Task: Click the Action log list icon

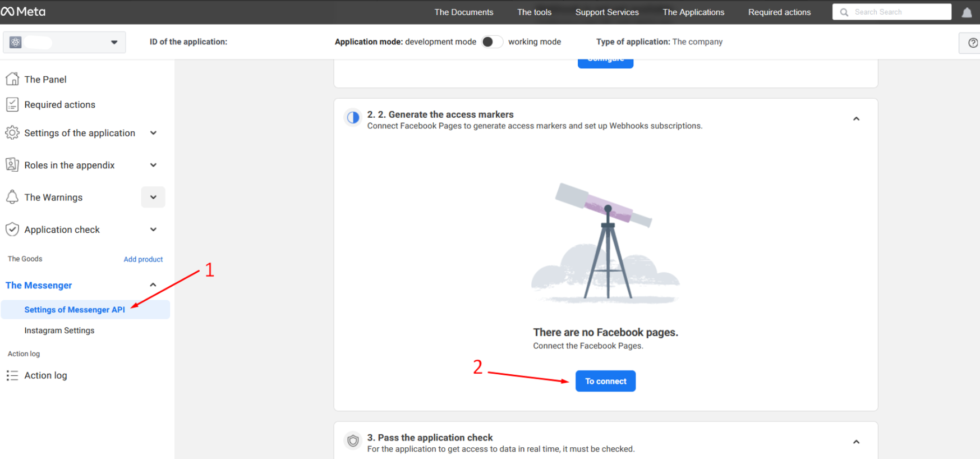Action: pos(12,375)
